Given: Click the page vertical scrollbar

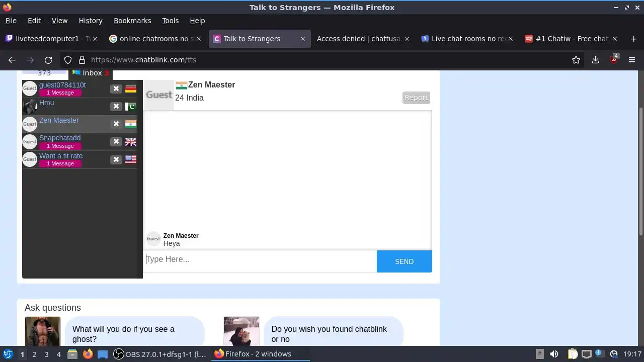Looking at the screenshot, I should click(640, 171).
